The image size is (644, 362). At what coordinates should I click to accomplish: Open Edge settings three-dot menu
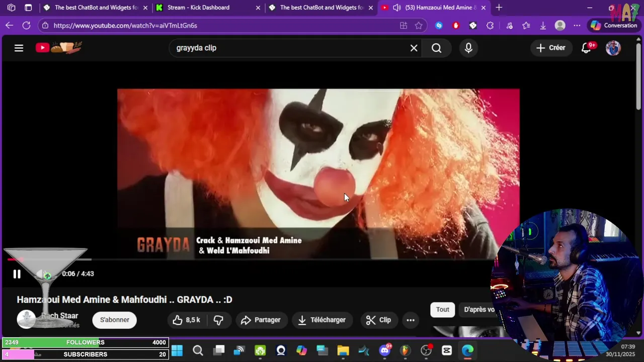point(577,25)
